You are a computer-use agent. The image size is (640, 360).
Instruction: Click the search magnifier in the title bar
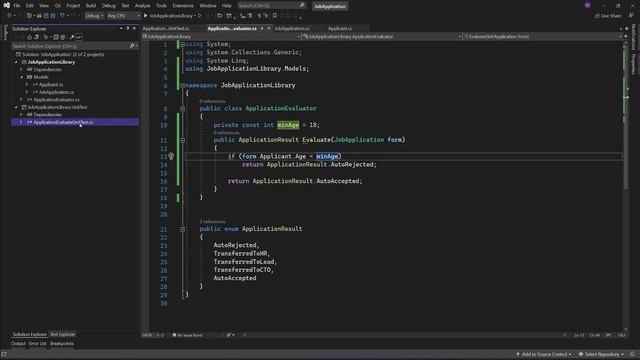pos(302,6)
